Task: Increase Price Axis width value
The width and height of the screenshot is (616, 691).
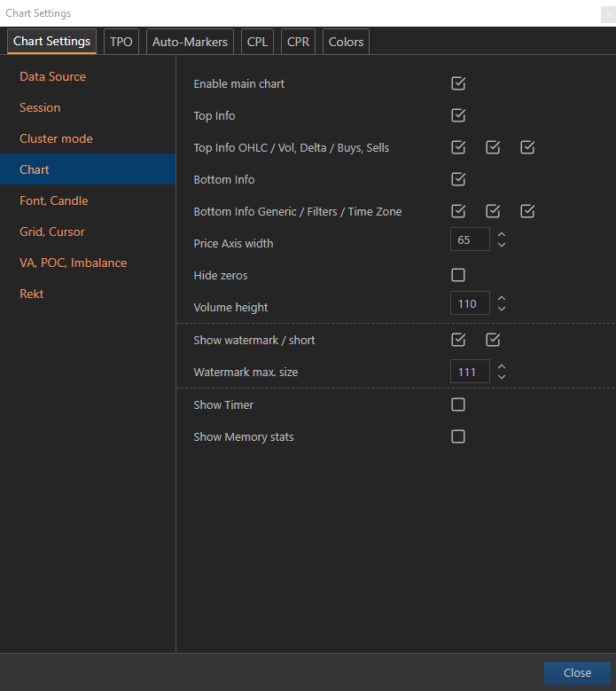Action: click(x=502, y=234)
